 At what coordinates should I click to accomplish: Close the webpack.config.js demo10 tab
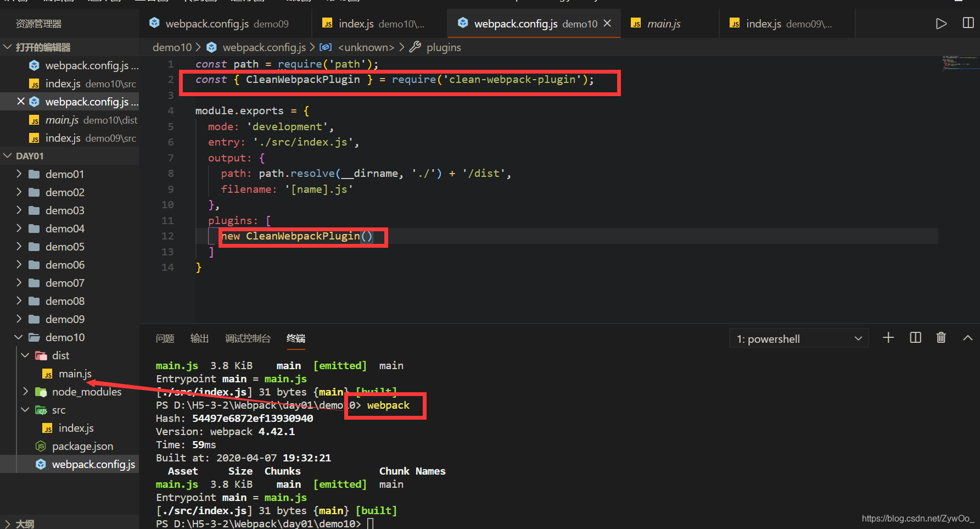point(607,23)
